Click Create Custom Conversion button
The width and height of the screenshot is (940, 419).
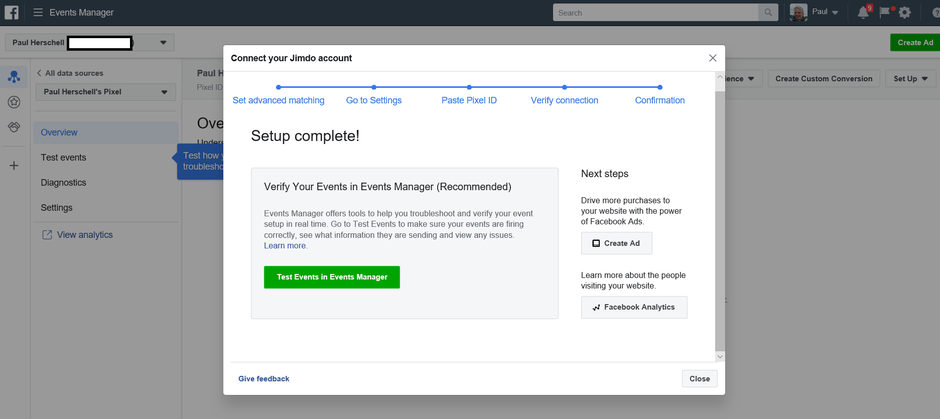(824, 79)
